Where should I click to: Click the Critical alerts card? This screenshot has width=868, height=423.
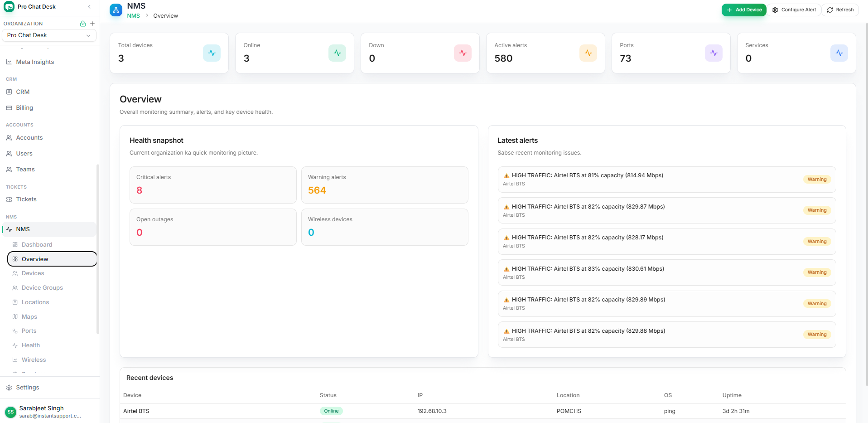(x=213, y=185)
